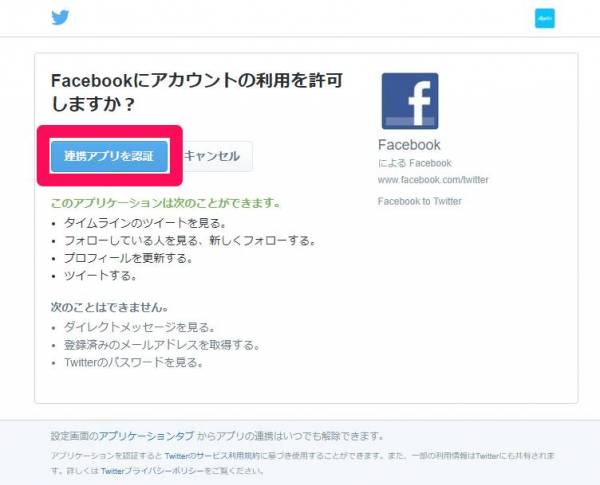Viewport: 600px width, 485px height.
Task: Authorize app with 連携アプリを認証 button
Action: (x=109, y=156)
